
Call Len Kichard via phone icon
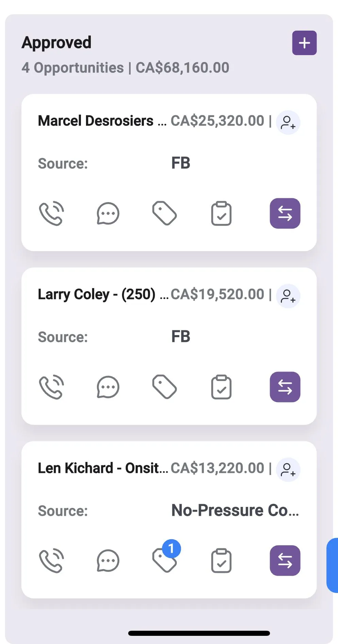coord(51,561)
